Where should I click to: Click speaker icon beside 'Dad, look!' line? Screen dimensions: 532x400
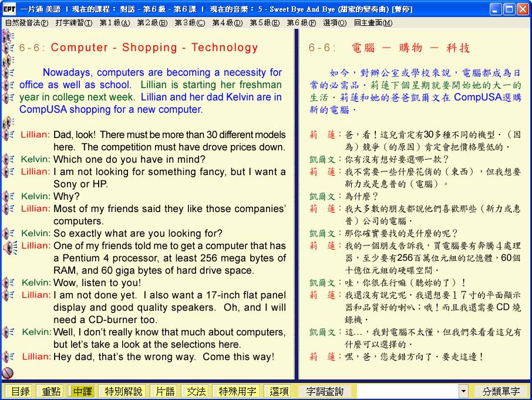[8, 135]
